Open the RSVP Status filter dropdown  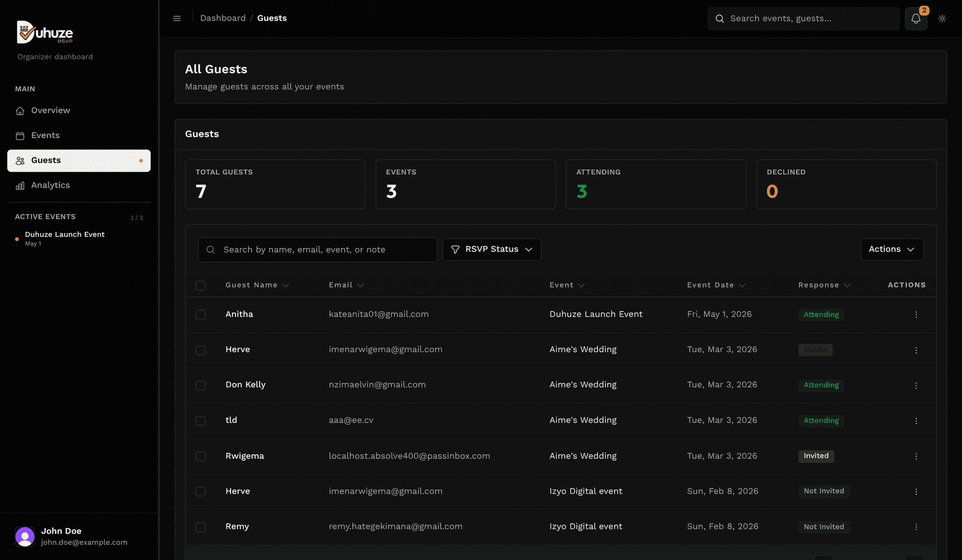tap(492, 249)
